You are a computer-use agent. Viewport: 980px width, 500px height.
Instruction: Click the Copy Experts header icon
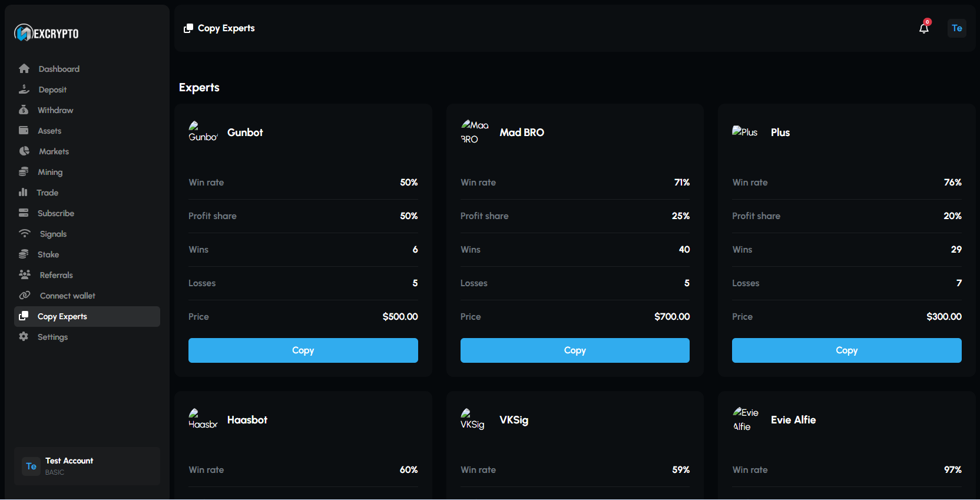click(188, 28)
